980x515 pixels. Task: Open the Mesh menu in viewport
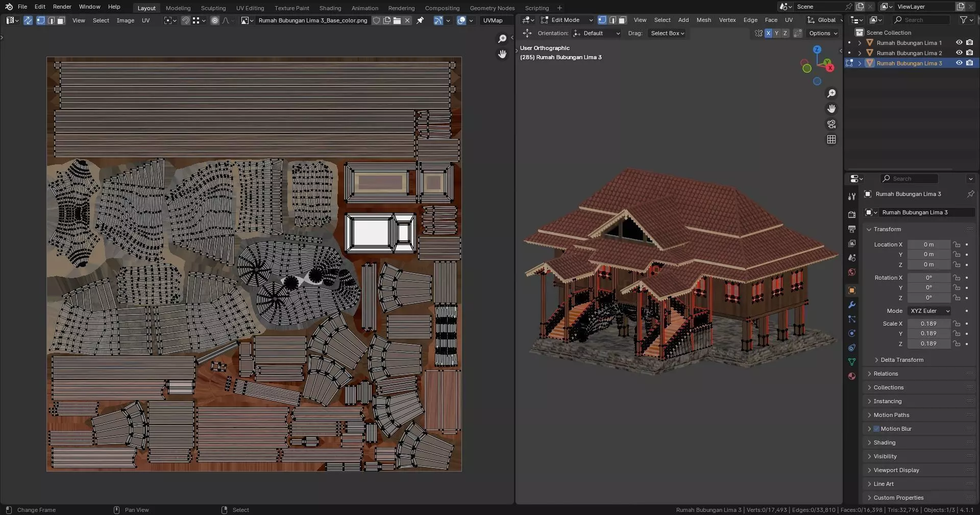704,20
